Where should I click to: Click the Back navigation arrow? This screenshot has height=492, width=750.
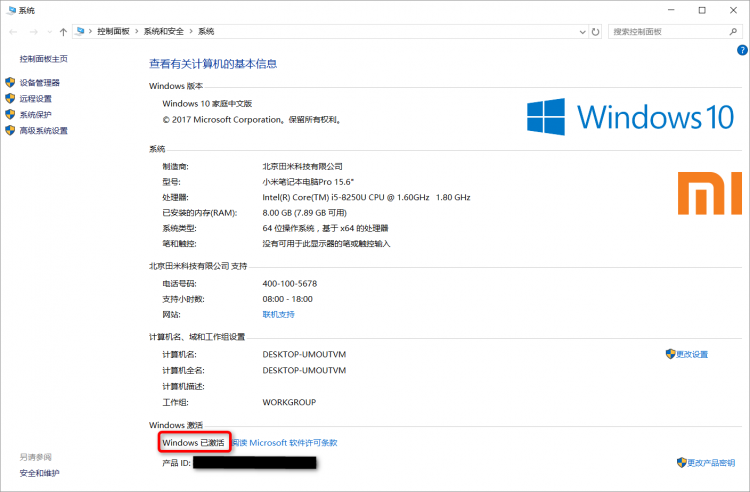[13, 32]
